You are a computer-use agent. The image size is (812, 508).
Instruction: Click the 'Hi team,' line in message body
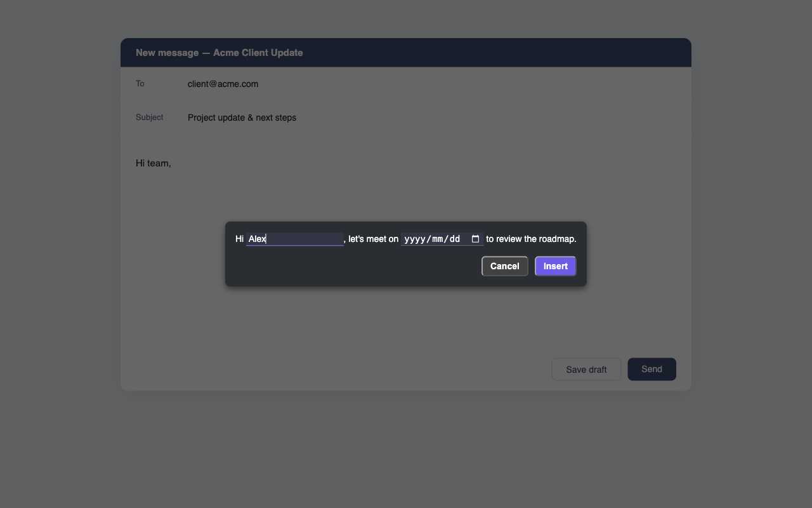coord(154,163)
